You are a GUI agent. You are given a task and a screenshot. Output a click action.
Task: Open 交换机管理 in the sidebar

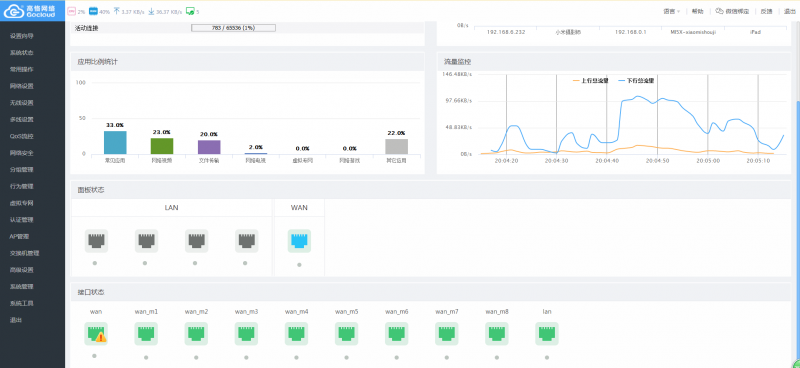click(24, 253)
